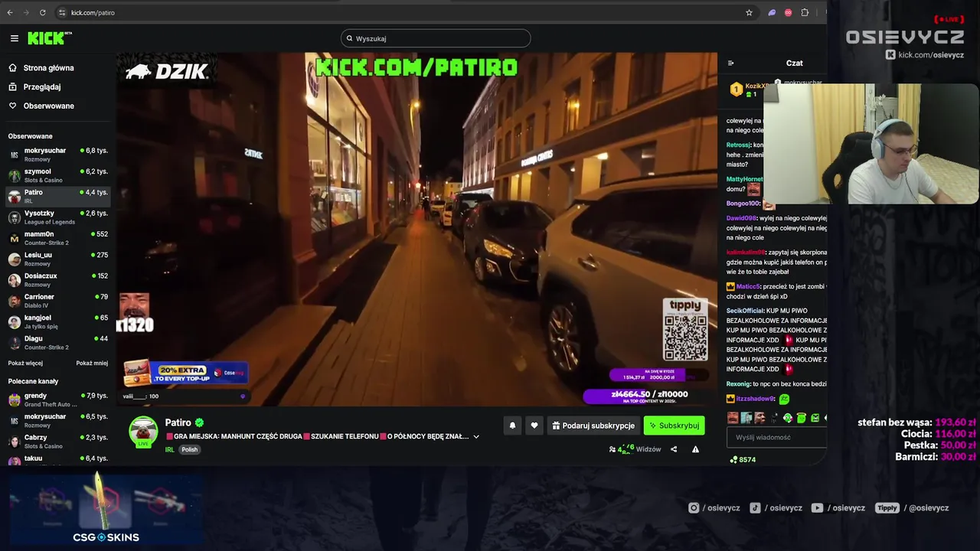Toggle the notification bell
Viewport: 980px width, 551px height.
512,425
